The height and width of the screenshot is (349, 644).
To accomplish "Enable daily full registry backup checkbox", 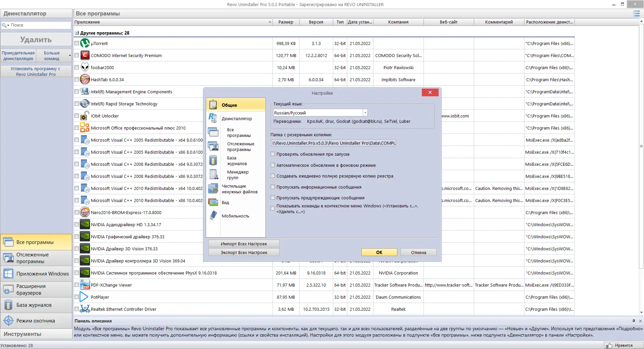I will 273,176.
